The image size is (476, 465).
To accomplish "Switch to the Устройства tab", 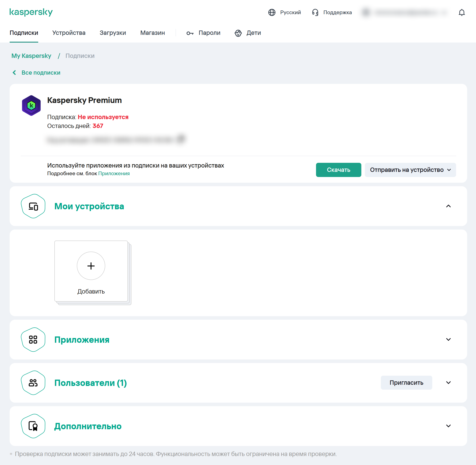I will coord(69,33).
